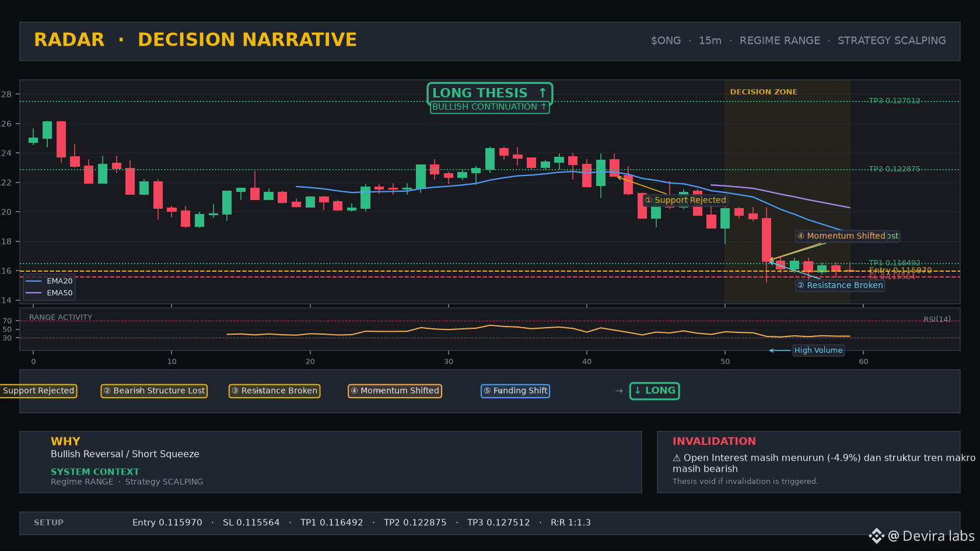This screenshot has width=980, height=551.
Task: Click the EMA20 blue legend line
Action: click(34, 281)
